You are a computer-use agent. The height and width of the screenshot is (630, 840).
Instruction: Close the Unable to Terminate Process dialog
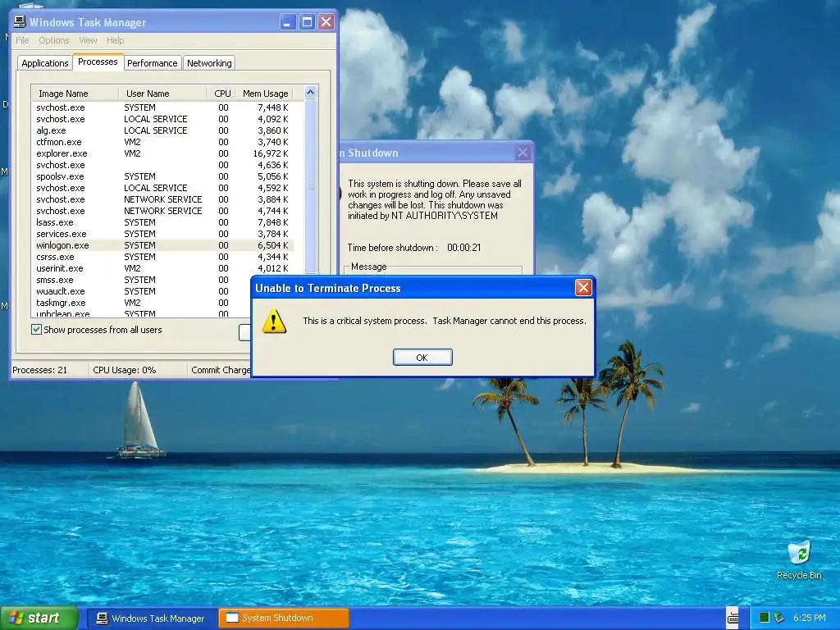[x=583, y=288]
